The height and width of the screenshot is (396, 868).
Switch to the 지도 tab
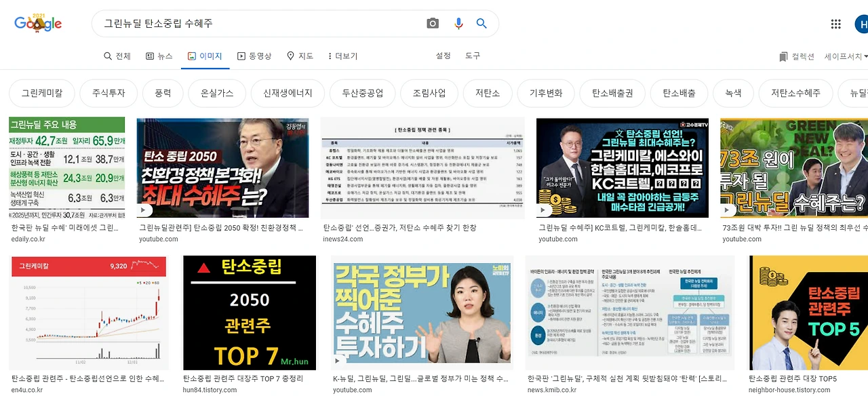[300, 56]
